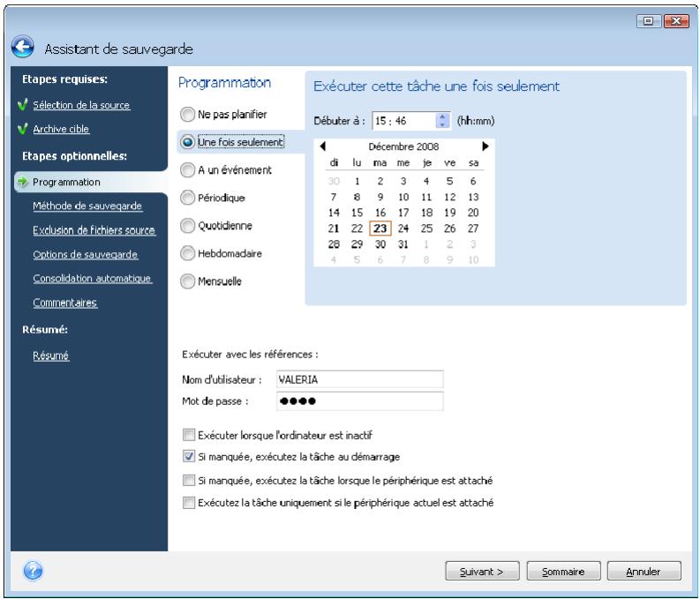Pick December 21 in calendar
This screenshot has width=700, height=599.
pos(334,228)
